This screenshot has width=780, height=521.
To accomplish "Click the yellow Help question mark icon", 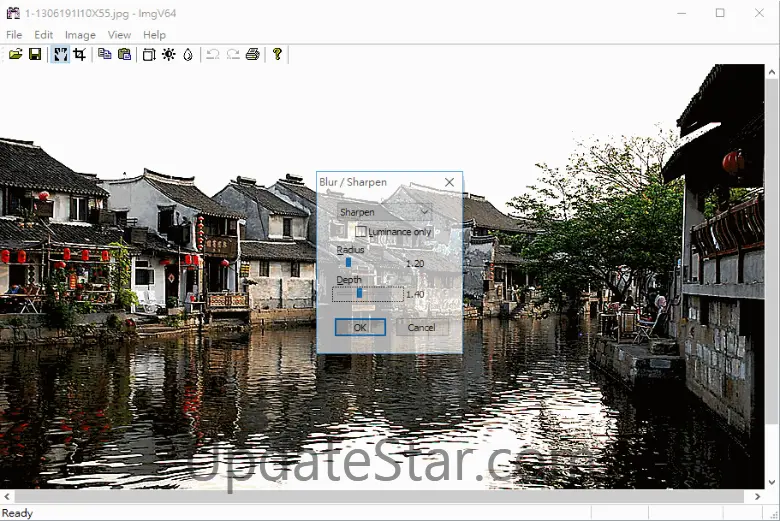I will pyautogui.click(x=277, y=54).
